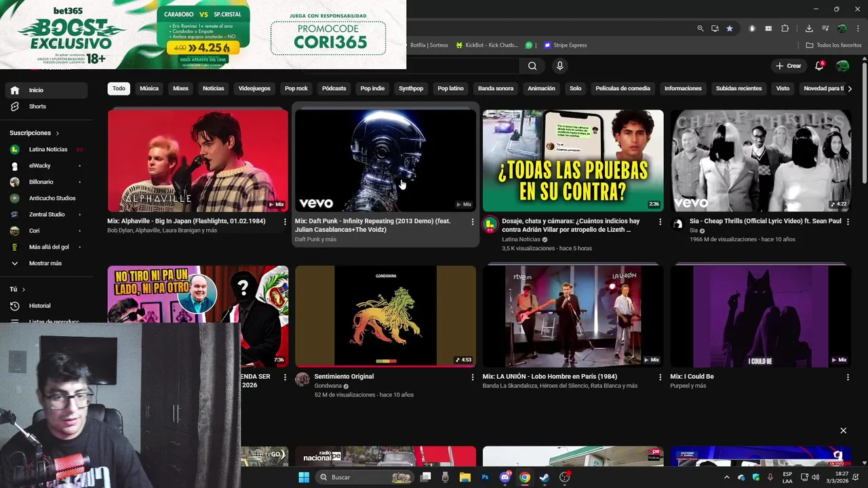
Task: Open options menu for Sentimiento Original
Action: (473, 377)
